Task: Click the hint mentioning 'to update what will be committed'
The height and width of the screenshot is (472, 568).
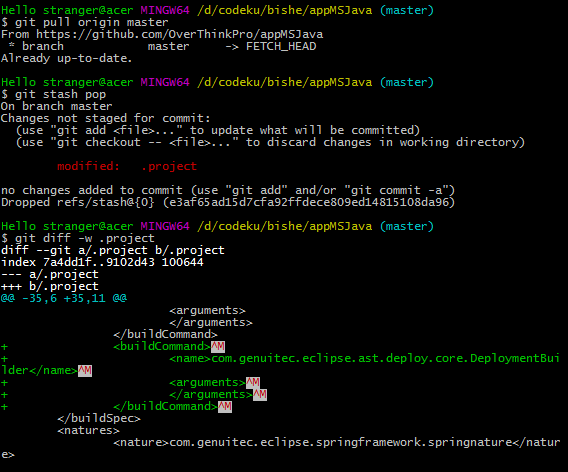Action: (x=218, y=130)
